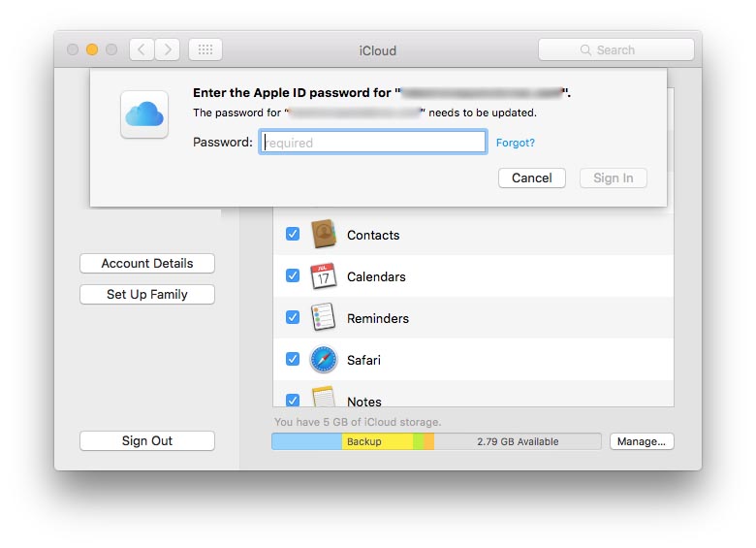Open Account Details

point(147,264)
